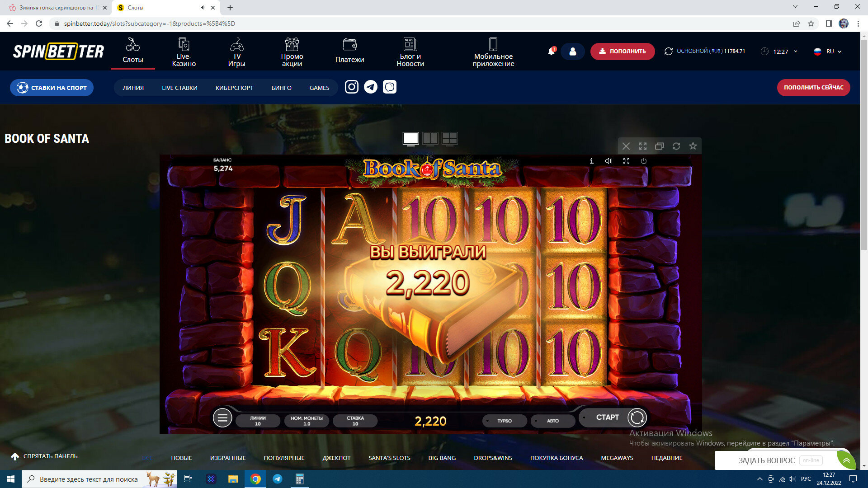The image size is (868, 488).
Task: Expand the 12:27 time zone dropdown
Action: pyautogui.click(x=781, y=52)
